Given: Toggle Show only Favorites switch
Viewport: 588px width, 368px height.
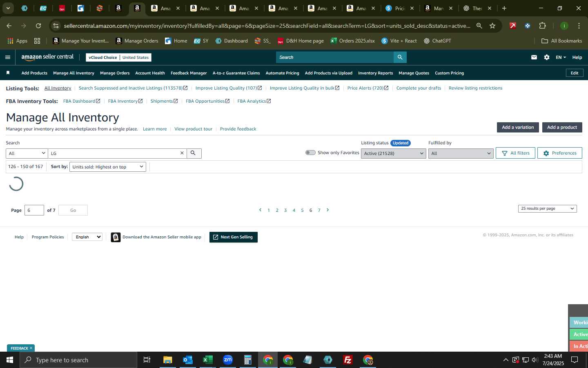Looking at the screenshot, I should [x=310, y=153].
